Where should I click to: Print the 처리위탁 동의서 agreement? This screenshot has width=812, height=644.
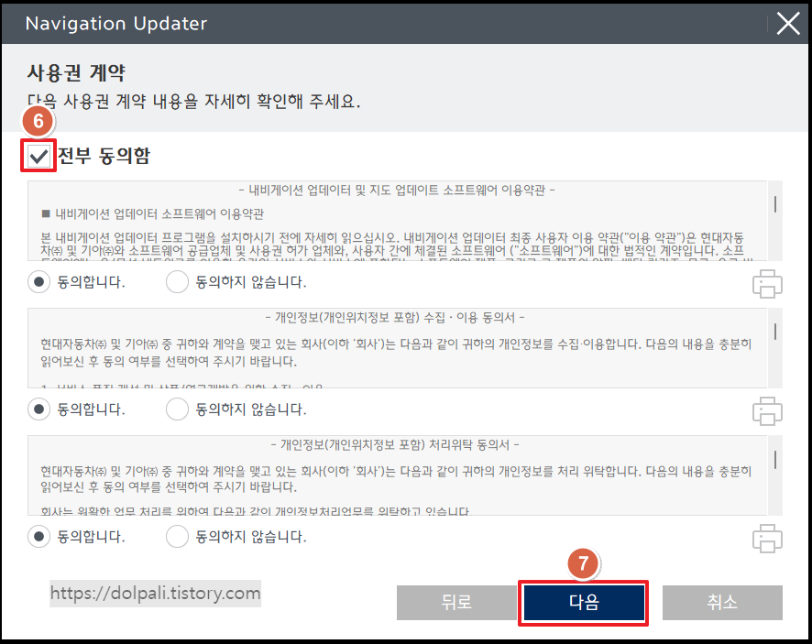point(767,539)
